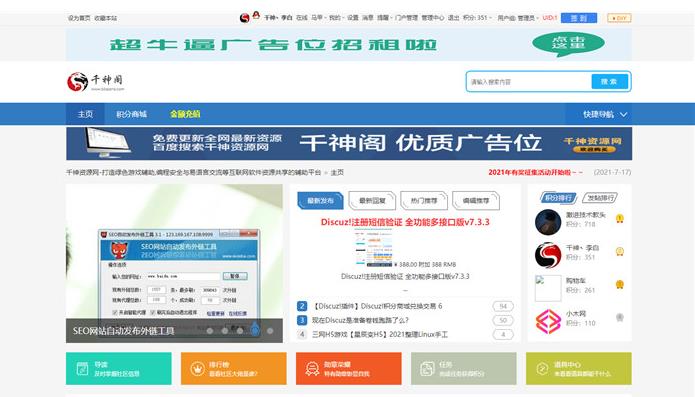The image size is (695, 397).
Task: Click the 排行榜 crown icon
Action: [x=197, y=368]
